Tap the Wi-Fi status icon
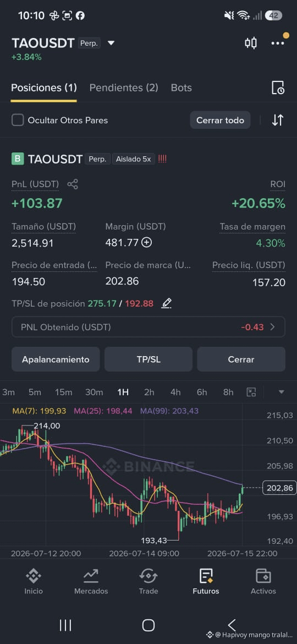Screen dimensions: 297x644 tap(244, 15)
